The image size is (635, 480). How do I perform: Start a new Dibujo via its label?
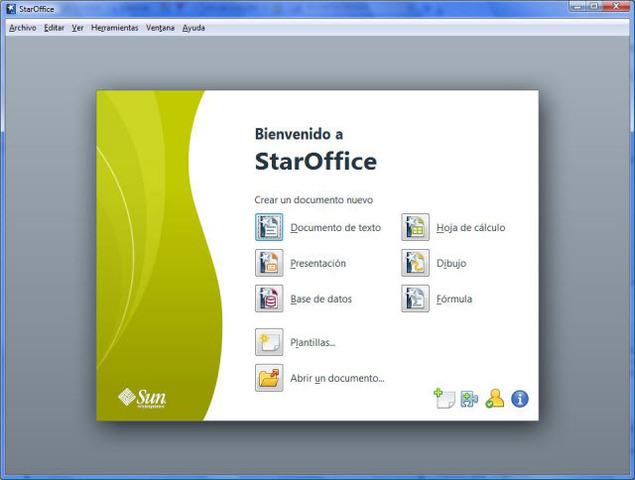pos(451,263)
